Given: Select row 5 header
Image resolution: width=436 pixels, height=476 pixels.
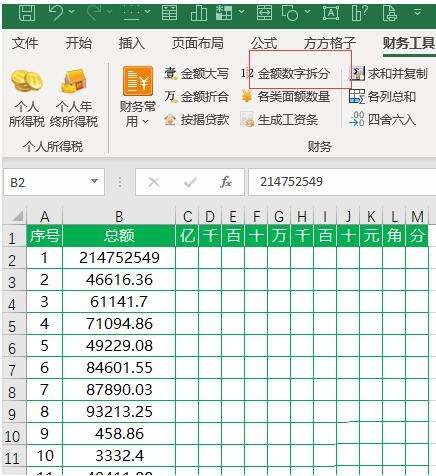Looking at the screenshot, I should (13, 325).
